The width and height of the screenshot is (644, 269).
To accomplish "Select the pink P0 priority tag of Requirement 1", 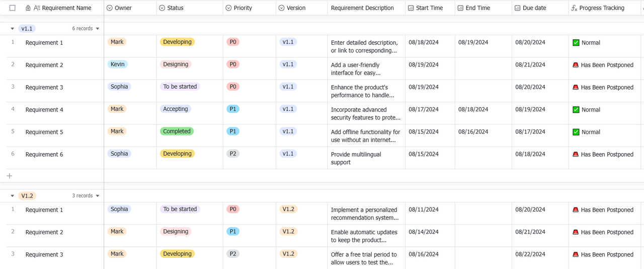I will pos(233,42).
